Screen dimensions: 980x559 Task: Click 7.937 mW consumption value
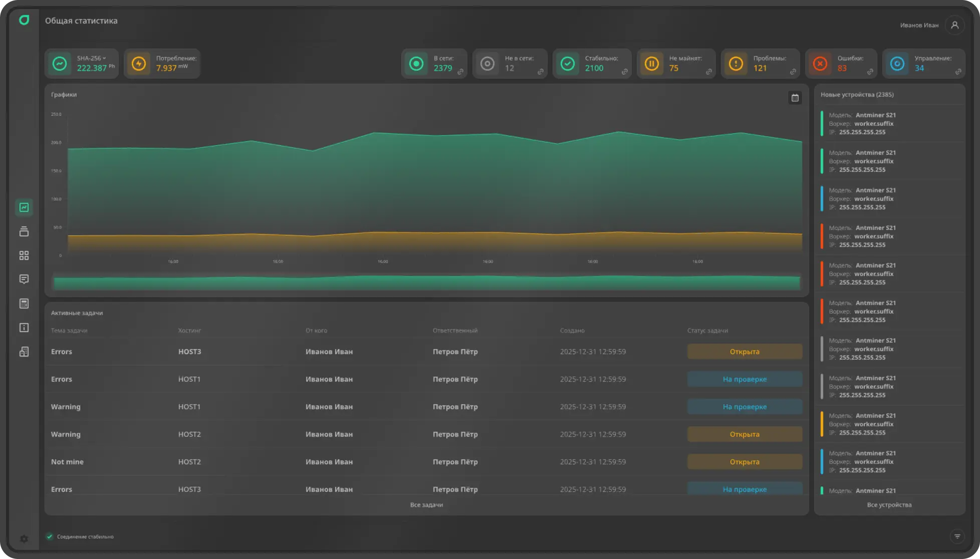click(171, 68)
